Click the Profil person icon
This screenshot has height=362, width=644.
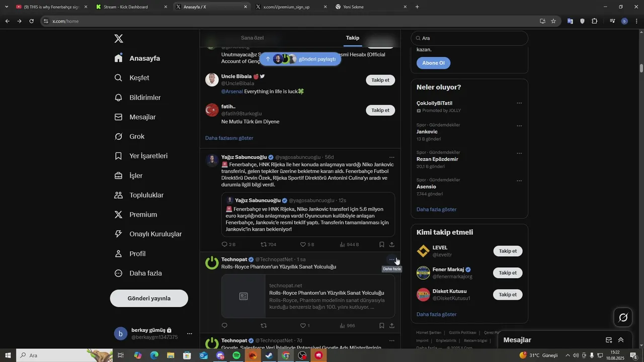[x=119, y=254]
